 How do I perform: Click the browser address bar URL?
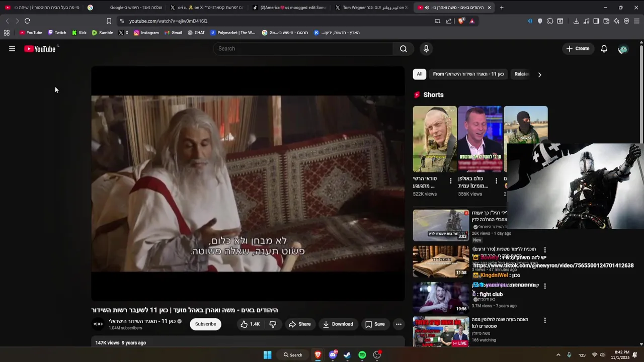[168, 21]
